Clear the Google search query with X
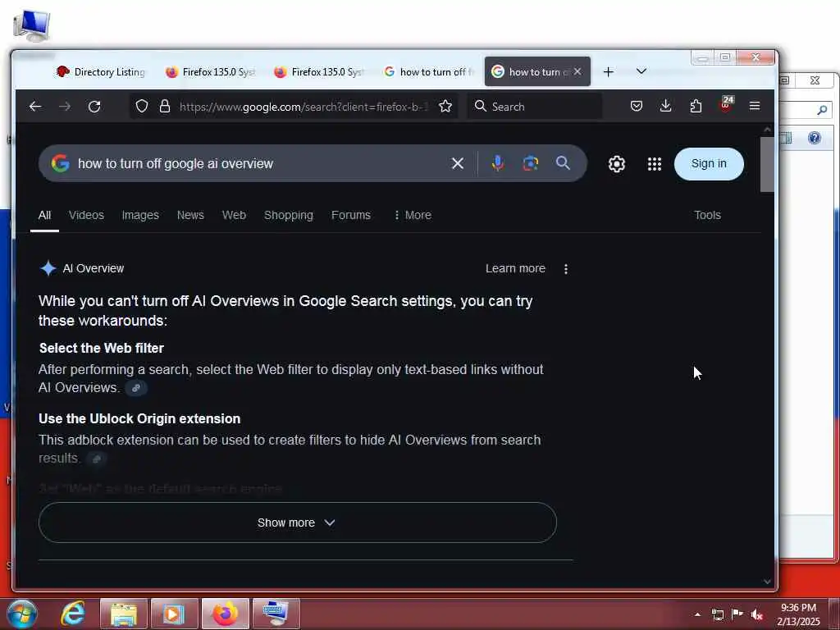 [458, 163]
